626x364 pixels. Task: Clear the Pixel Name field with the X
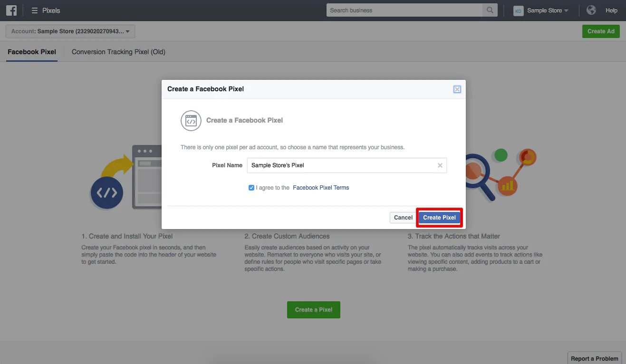[x=440, y=165]
